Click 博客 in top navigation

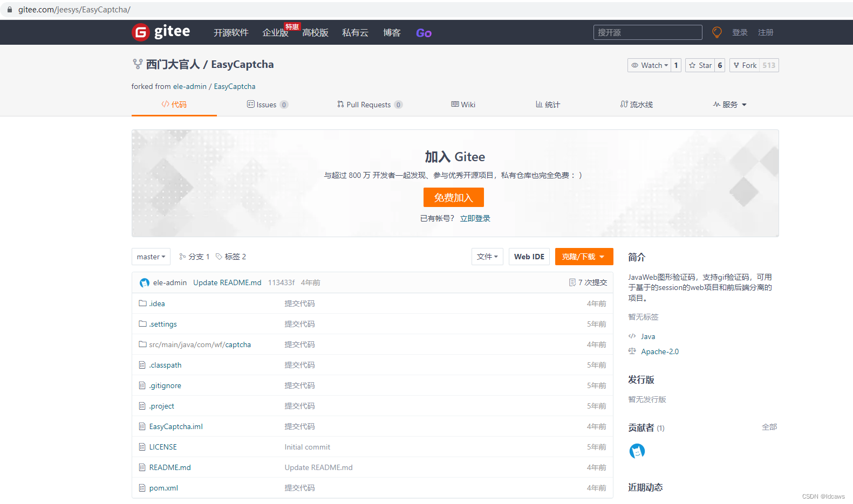pyautogui.click(x=392, y=33)
